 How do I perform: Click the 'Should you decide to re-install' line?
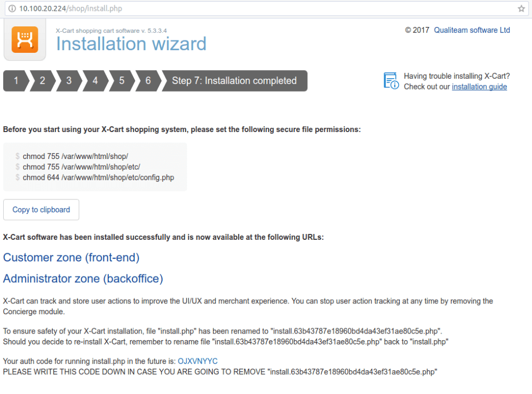coord(226,342)
